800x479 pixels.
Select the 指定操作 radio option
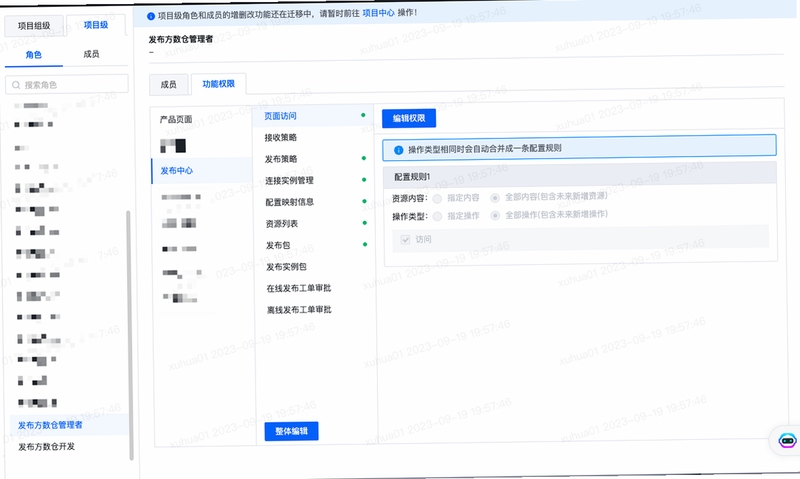437,216
